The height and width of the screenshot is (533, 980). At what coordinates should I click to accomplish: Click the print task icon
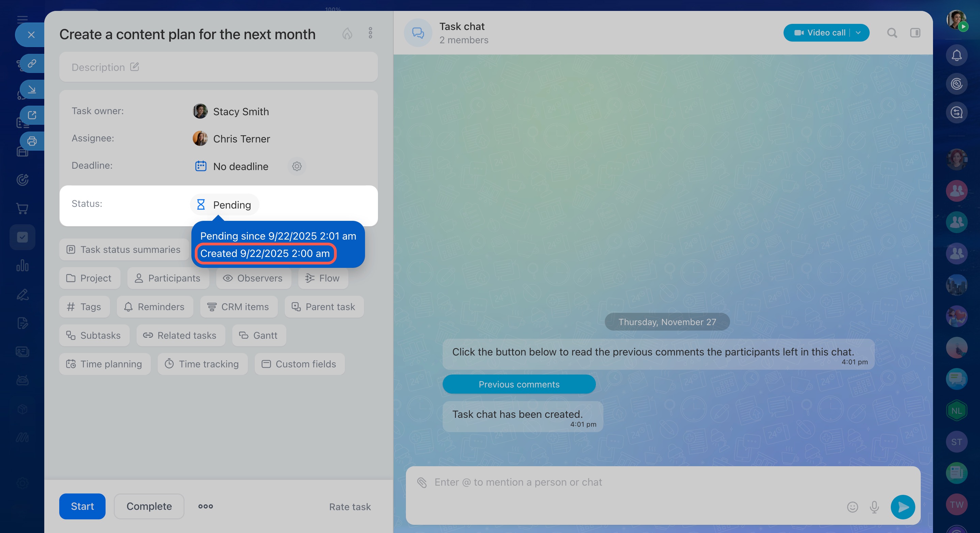click(32, 141)
